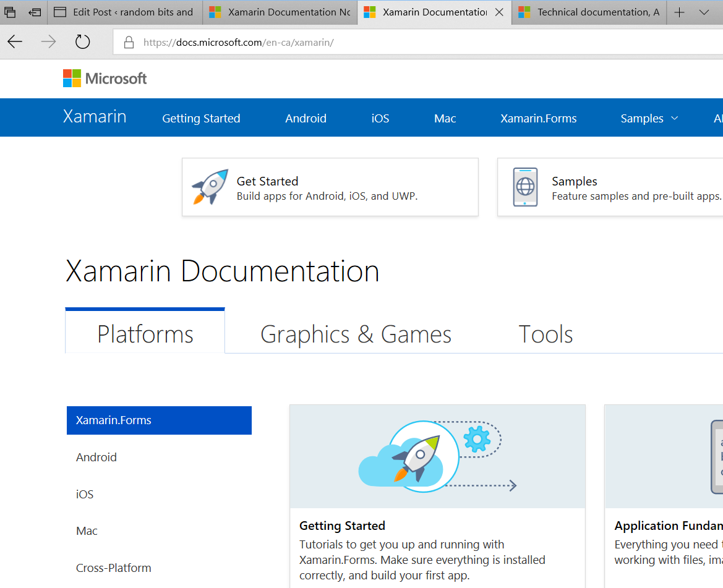
Task: Select Android in the left sidebar
Action: [96, 458]
